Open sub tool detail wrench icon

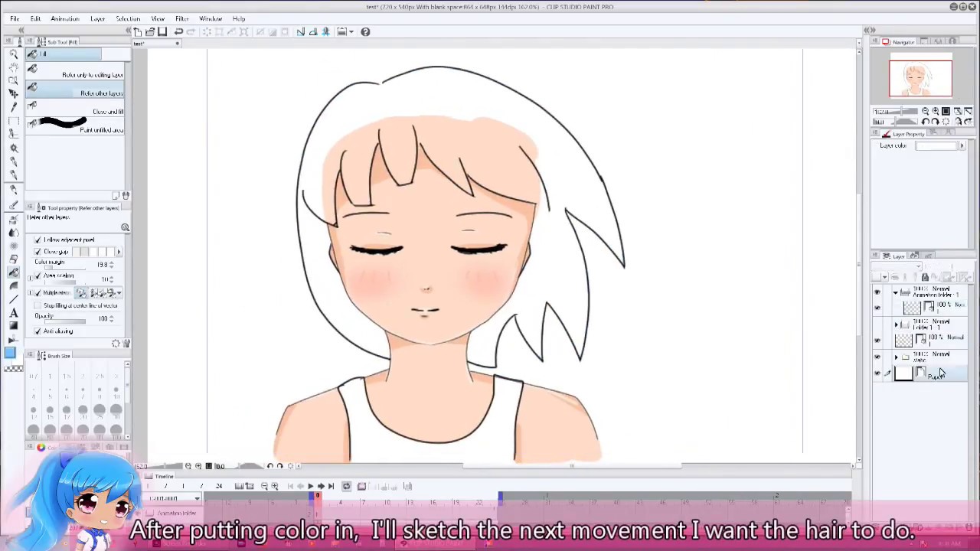pyautogui.click(x=126, y=344)
